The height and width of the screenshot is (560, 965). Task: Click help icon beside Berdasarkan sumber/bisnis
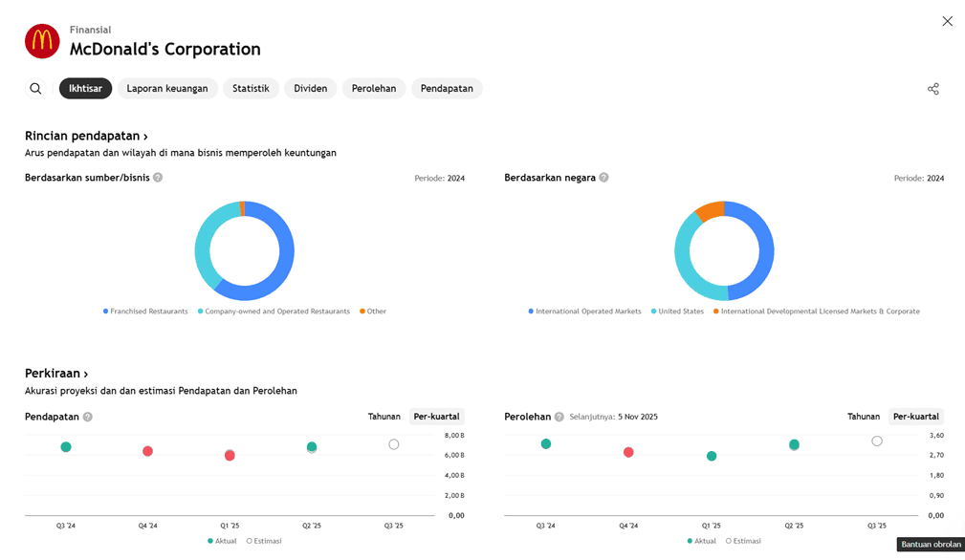tap(158, 178)
